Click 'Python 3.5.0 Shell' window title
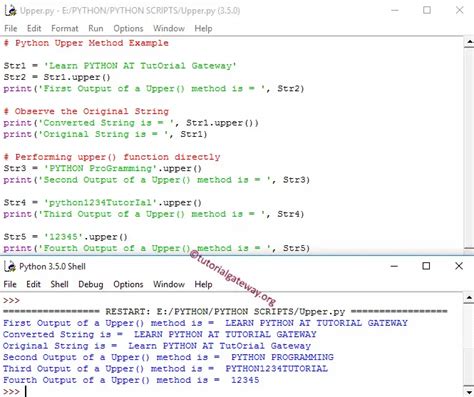474x397 pixels. click(x=52, y=266)
